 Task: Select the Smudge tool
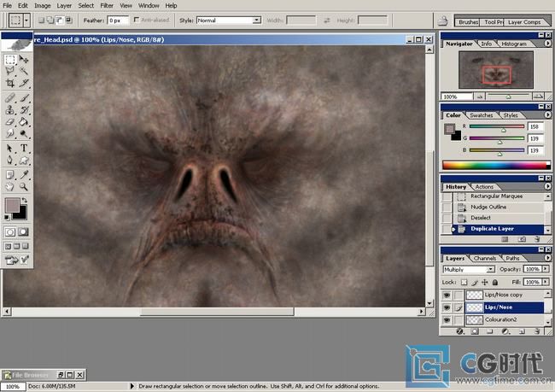10,133
